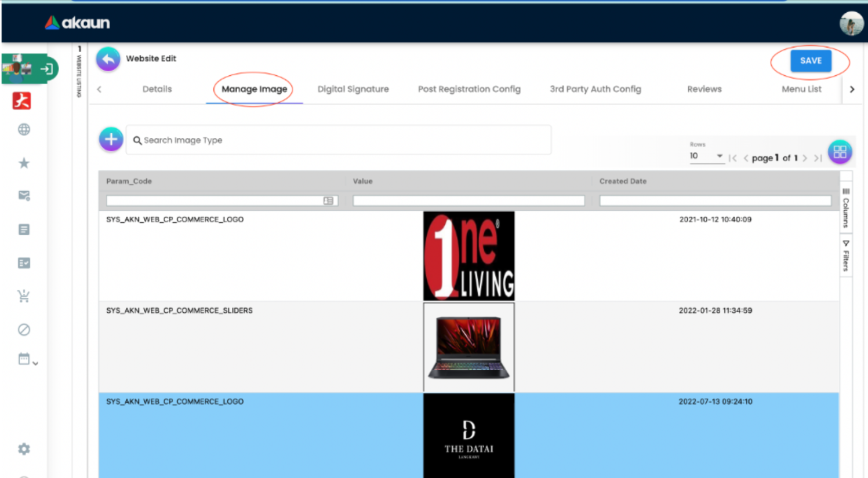Sort by Value column header
This screenshot has height=478, width=868.
(x=362, y=181)
